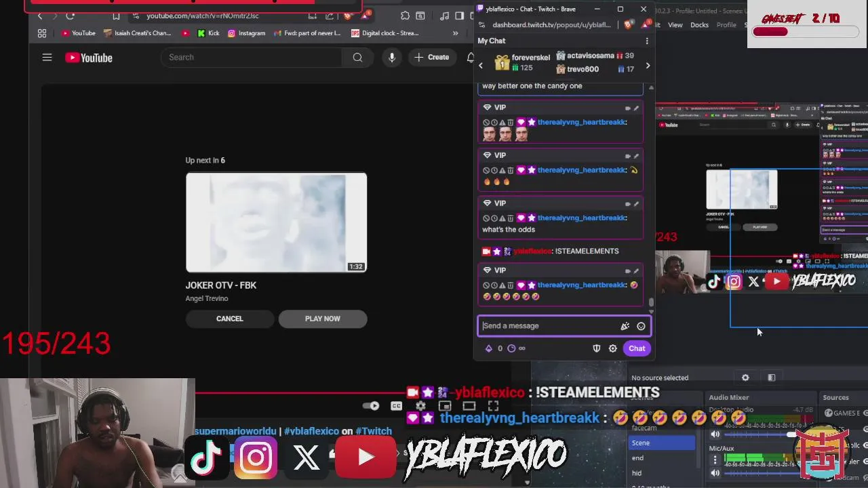
Task: Select the OBS scene named end
Action: [x=662, y=458]
